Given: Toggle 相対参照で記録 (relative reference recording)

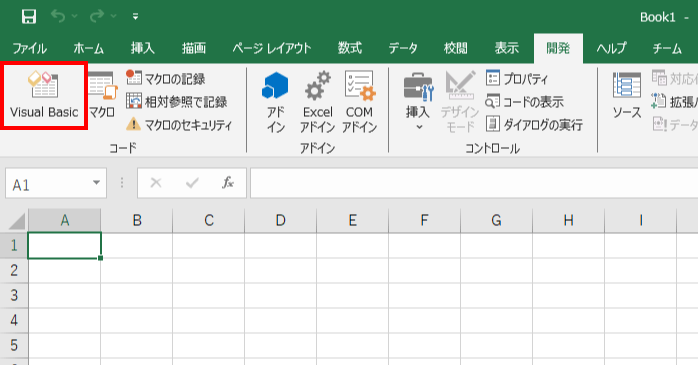Looking at the screenshot, I should coord(176,101).
